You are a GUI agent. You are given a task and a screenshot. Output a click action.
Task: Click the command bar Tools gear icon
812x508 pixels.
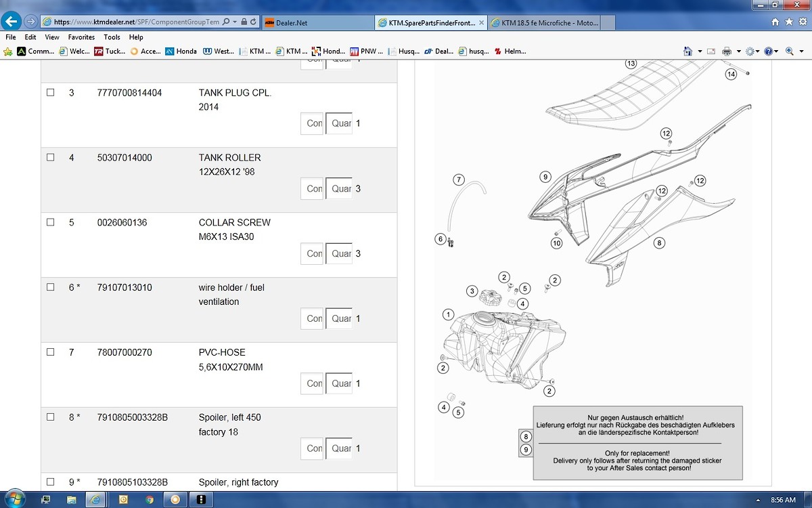click(x=750, y=51)
